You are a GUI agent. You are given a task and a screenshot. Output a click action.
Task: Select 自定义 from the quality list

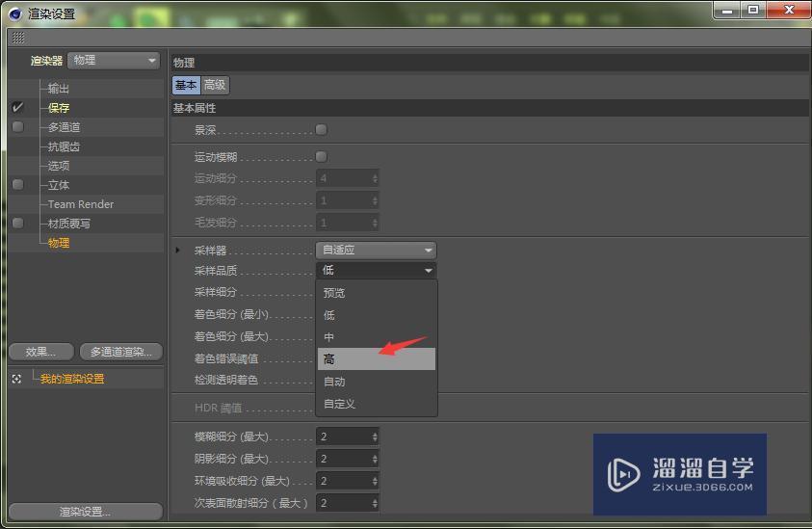(377, 404)
